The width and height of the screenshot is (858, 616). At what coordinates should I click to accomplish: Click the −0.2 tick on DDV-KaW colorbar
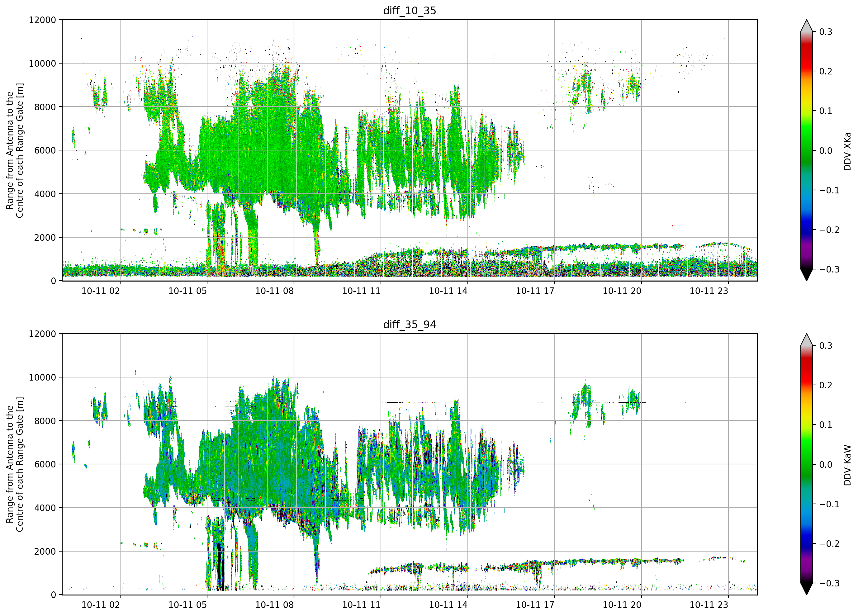click(830, 544)
